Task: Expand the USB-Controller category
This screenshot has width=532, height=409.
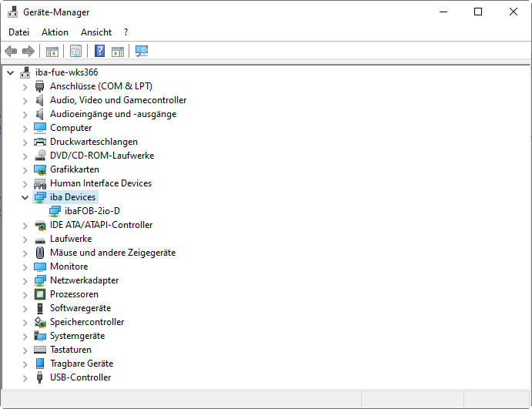Action: coord(25,377)
